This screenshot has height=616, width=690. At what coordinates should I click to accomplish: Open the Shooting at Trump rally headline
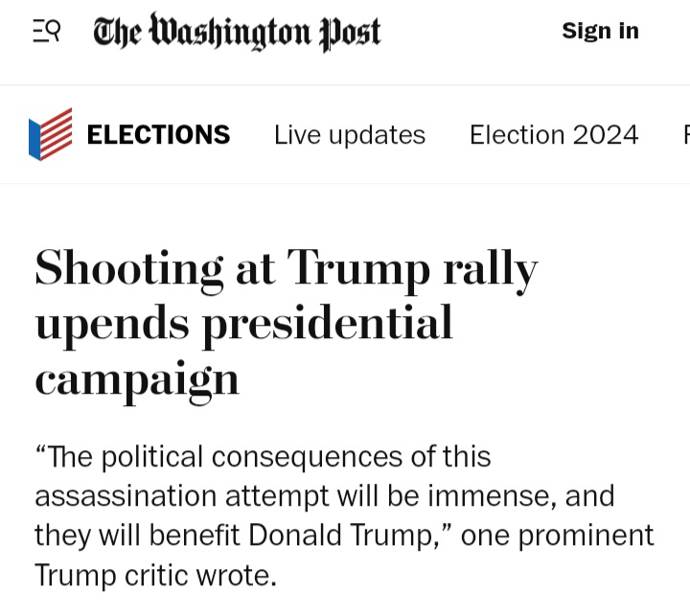(x=286, y=269)
